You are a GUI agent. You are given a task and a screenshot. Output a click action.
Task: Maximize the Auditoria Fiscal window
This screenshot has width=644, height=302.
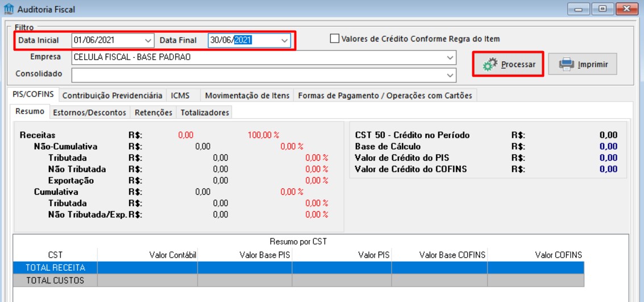(603, 9)
